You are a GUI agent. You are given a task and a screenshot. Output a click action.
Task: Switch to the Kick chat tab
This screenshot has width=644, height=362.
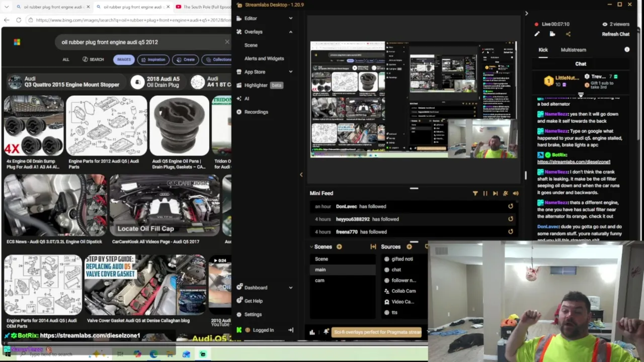click(543, 50)
